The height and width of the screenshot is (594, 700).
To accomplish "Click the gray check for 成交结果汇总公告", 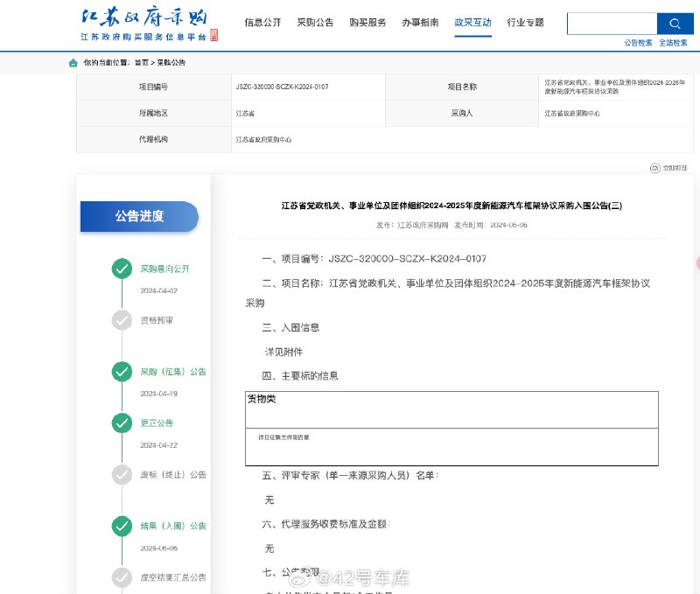I will 122,577.
